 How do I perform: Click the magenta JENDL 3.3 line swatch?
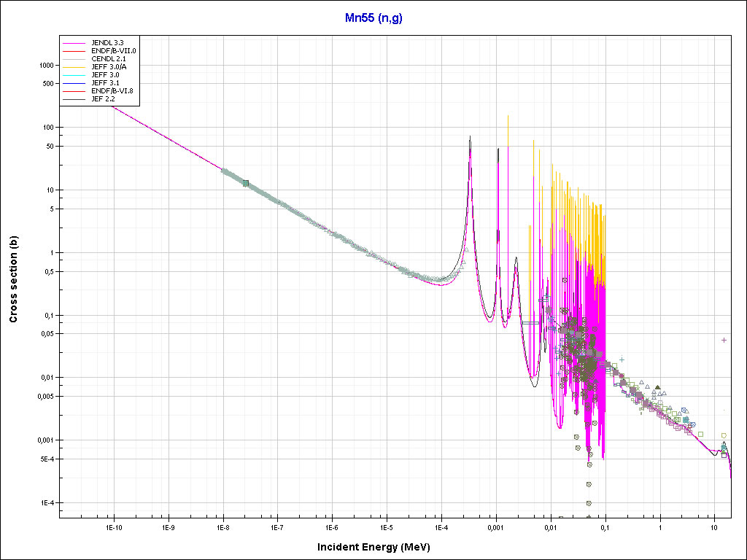tap(74, 44)
